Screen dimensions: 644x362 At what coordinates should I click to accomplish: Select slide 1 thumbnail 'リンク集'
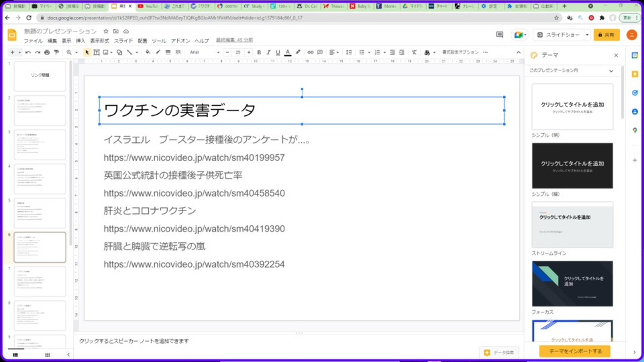pos(40,76)
